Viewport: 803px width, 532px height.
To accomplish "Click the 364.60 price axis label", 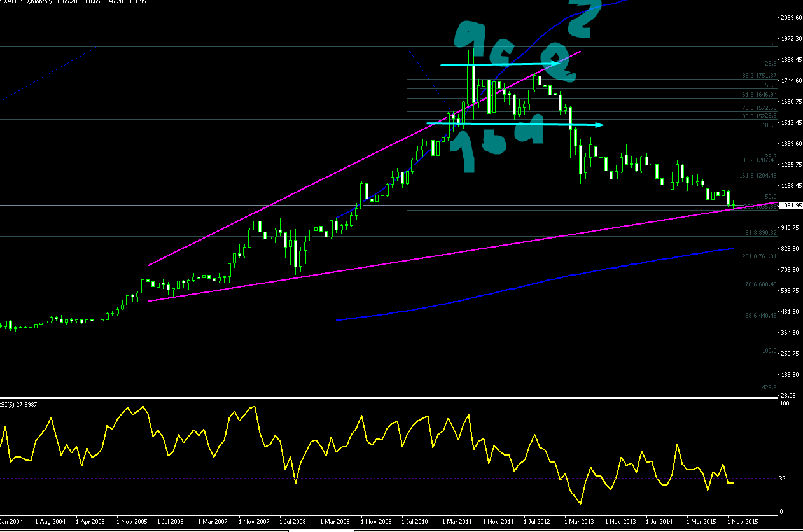I will (792, 333).
